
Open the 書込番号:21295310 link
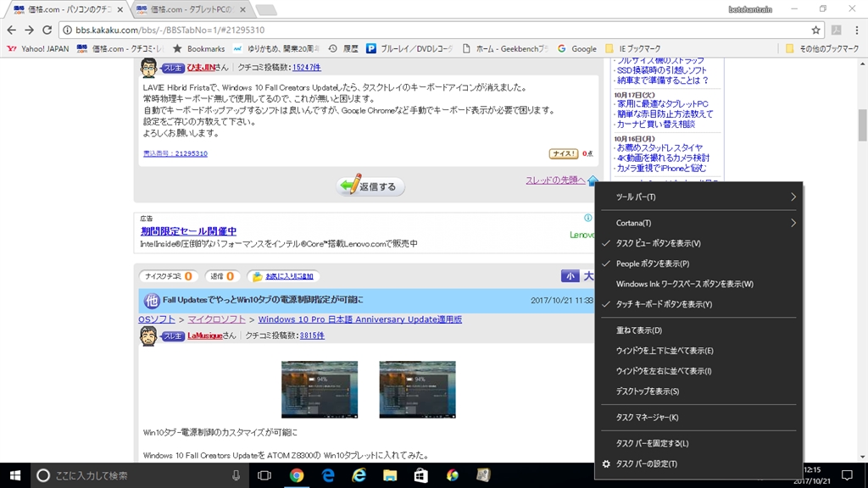pos(175,153)
